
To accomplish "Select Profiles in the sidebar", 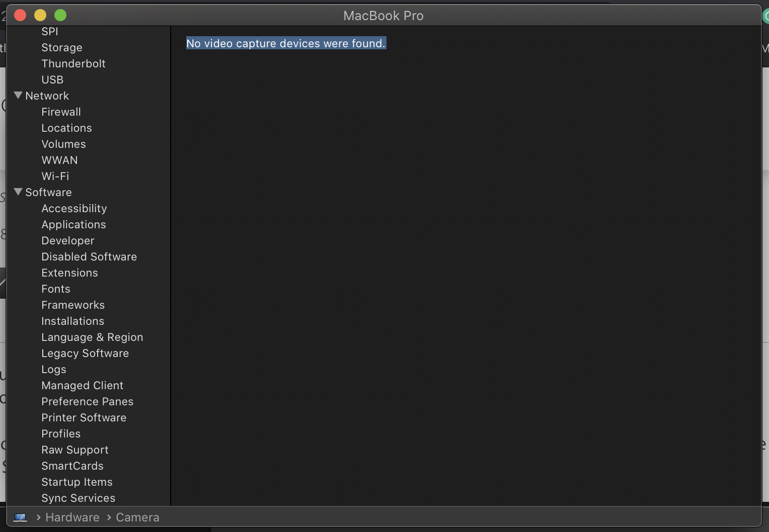I will (61, 433).
